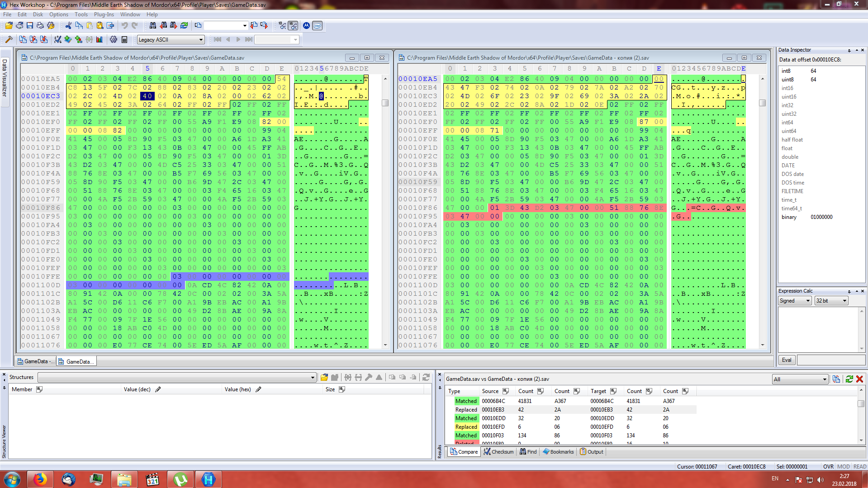Screen dimensions: 868x488
Task: Toggle decimal offset display icon
Action: coord(283,26)
